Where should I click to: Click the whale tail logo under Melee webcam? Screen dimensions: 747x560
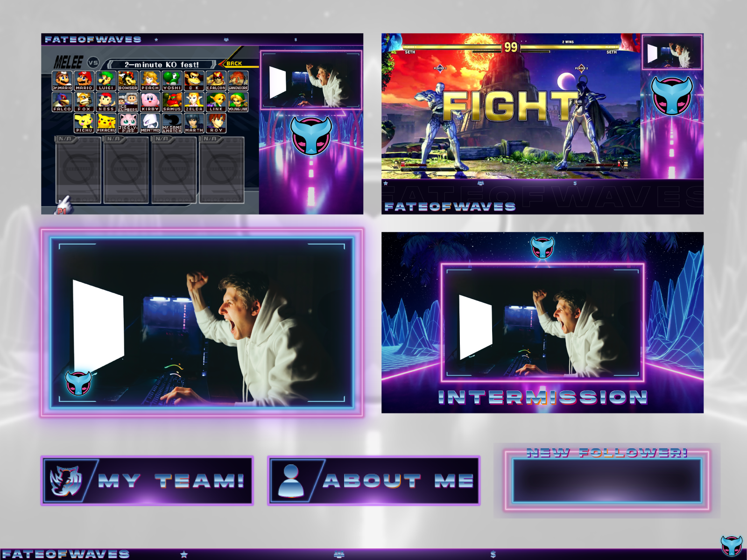[x=311, y=135]
